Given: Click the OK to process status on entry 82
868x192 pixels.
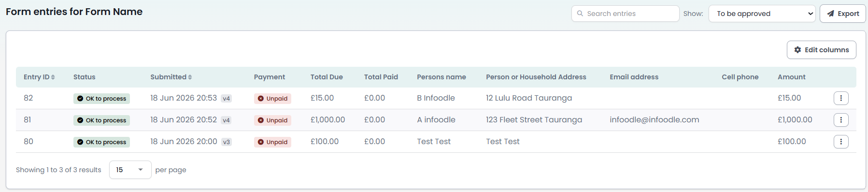Looking at the screenshot, I should click(101, 99).
